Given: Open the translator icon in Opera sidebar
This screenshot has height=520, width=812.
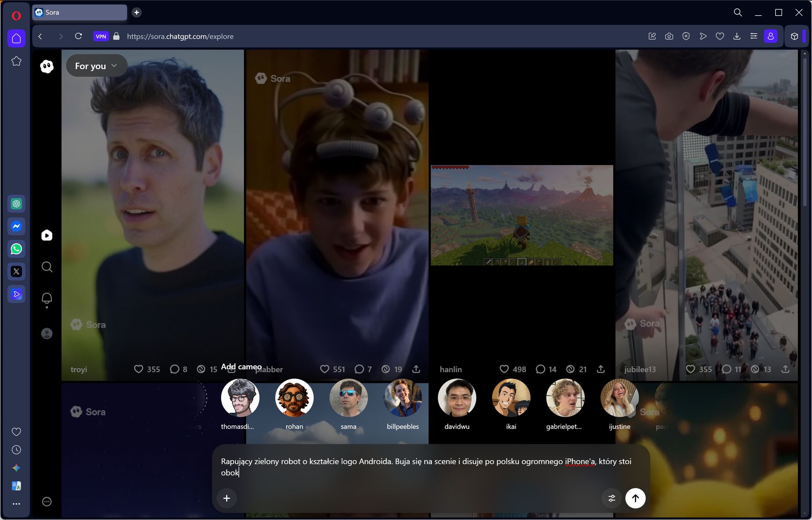Looking at the screenshot, I should (x=16, y=486).
